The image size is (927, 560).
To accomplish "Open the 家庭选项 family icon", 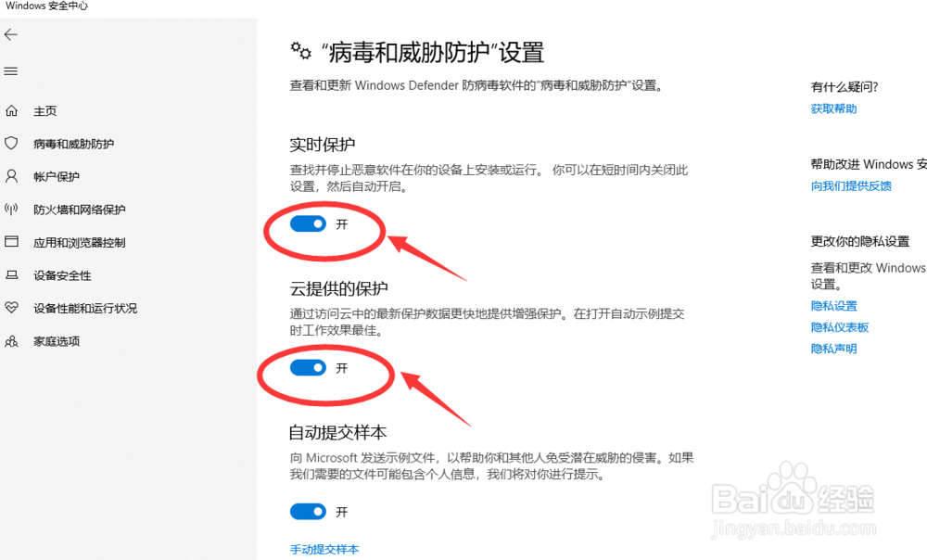I will pyautogui.click(x=11, y=341).
